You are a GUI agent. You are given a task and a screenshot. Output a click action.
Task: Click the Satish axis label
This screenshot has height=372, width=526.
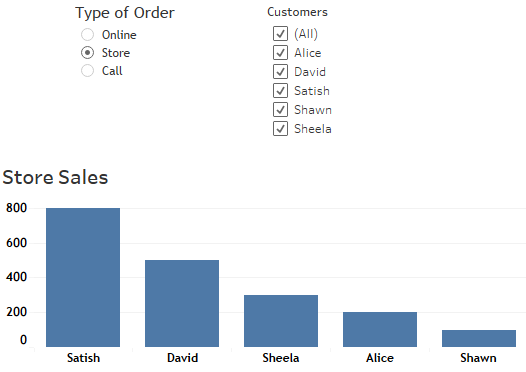point(83,358)
